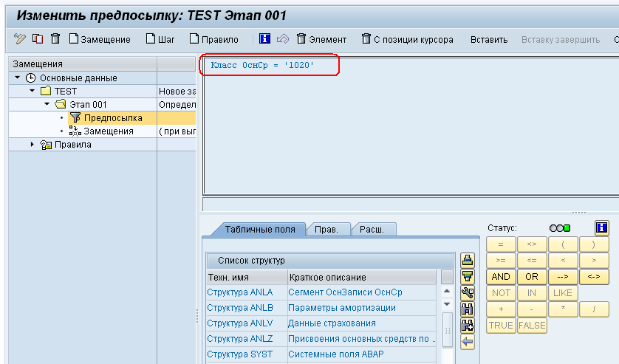This screenshot has width=619, height=364.
Task: Click the copy icon in toolbar
Action: (x=38, y=38)
